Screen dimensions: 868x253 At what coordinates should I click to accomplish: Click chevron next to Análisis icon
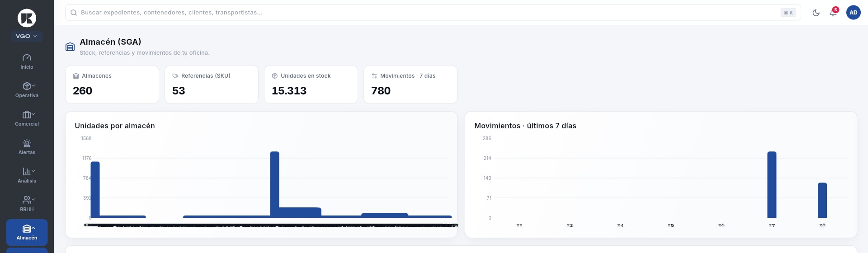(33, 171)
